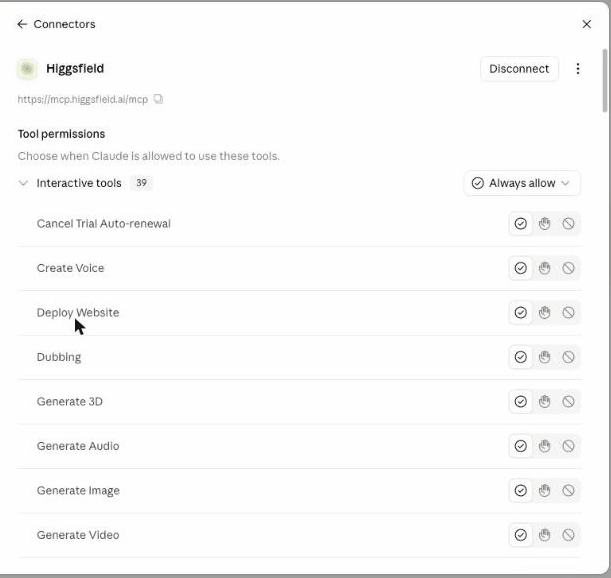Block the Generate Video tool
611x578 pixels.
(568, 535)
